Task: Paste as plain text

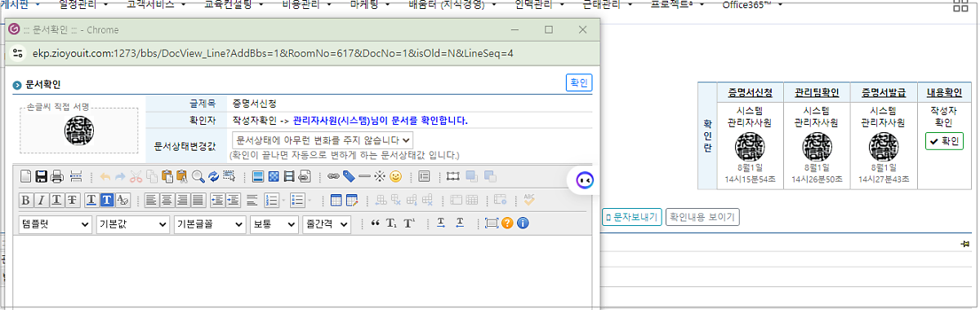Action: click(182, 176)
